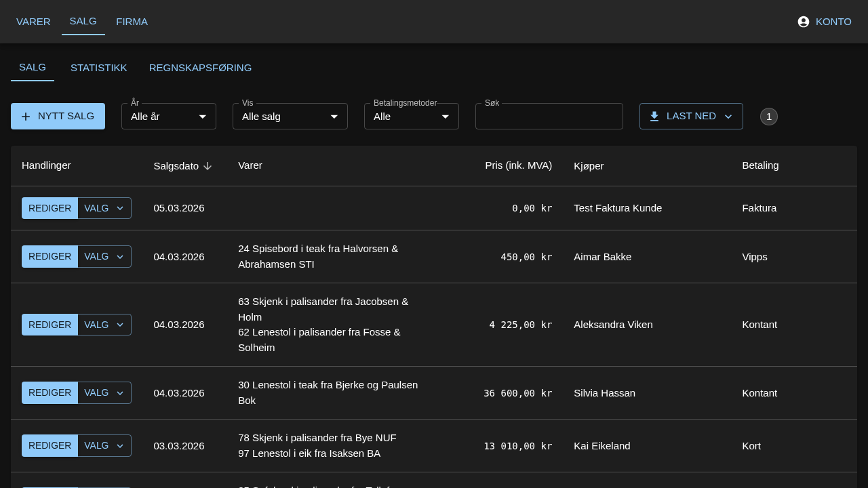Click the price 450,00 kr
Image resolution: width=868 pixels, height=488 pixels.
(526, 257)
